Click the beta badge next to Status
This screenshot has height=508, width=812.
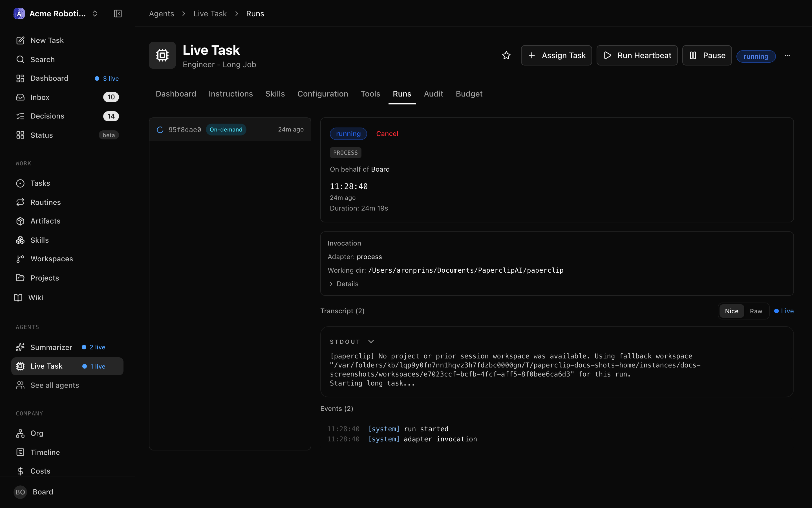pos(109,135)
